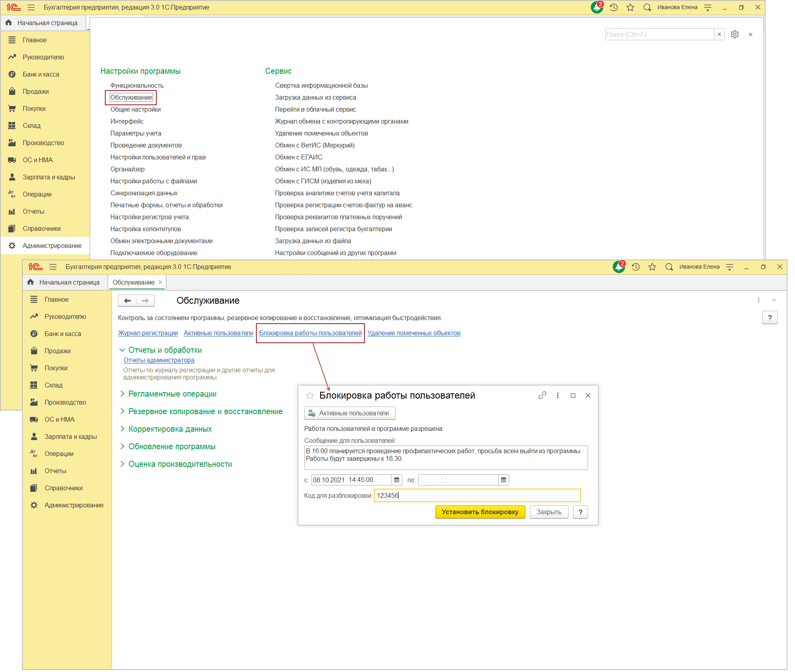Click the back arrow on Обслуживание page
Image resolution: width=795 pixels, height=672 pixels.
pyautogui.click(x=128, y=301)
